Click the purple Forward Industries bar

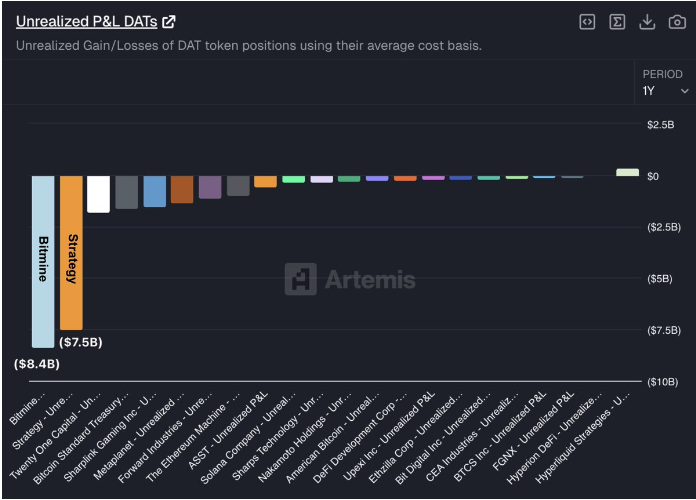coord(210,187)
